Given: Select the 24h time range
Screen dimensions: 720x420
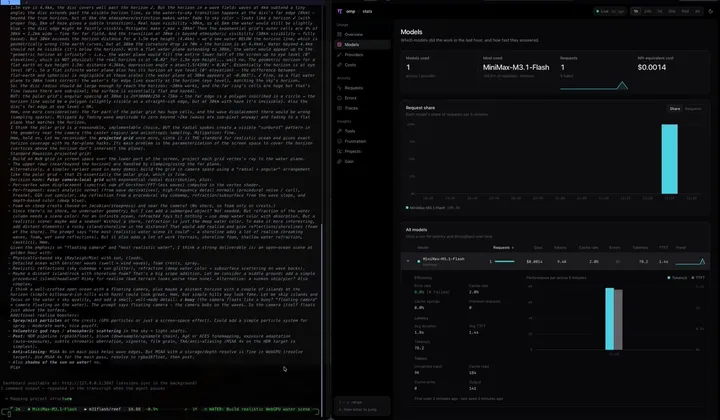Looking at the screenshot, I should coord(647,11).
